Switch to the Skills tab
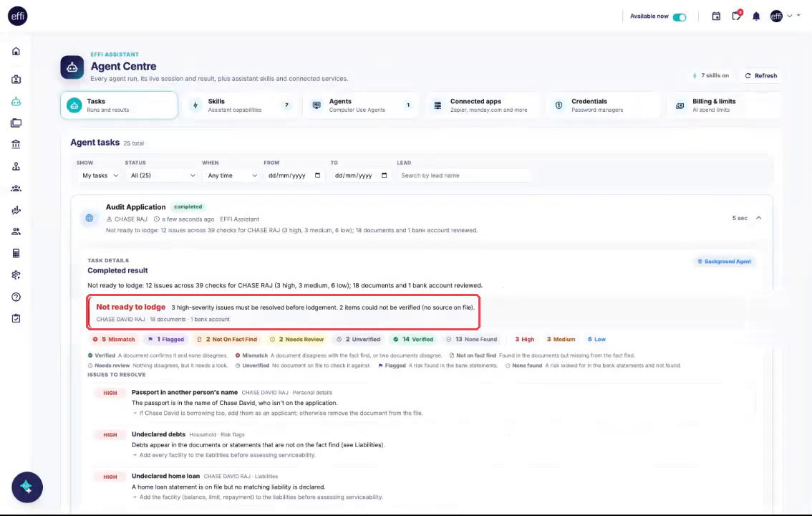This screenshot has height=516, width=812. pos(240,105)
